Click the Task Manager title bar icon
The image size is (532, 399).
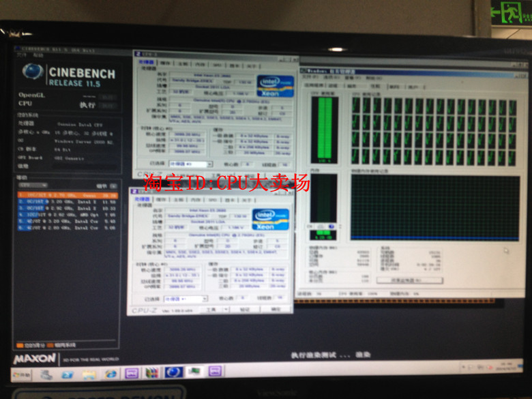pyautogui.click(x=303, y=71)
